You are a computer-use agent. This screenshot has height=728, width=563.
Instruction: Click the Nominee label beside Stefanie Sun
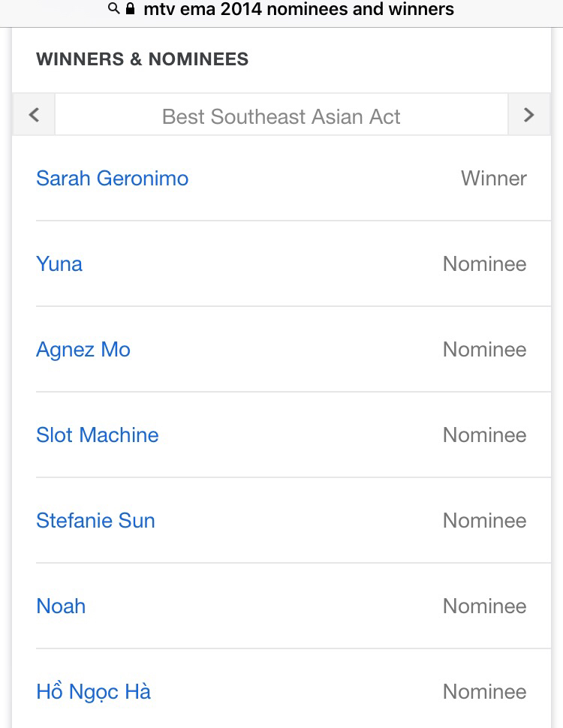pos(485,521)
